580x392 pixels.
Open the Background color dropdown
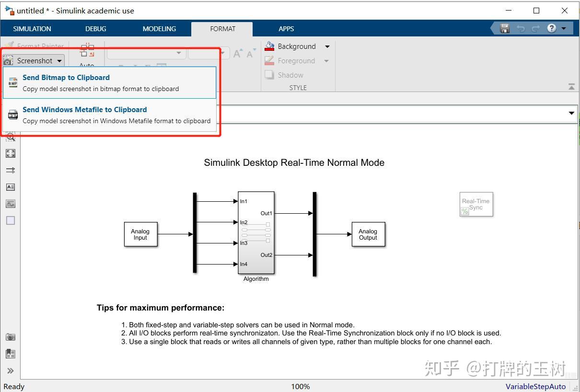327,46
